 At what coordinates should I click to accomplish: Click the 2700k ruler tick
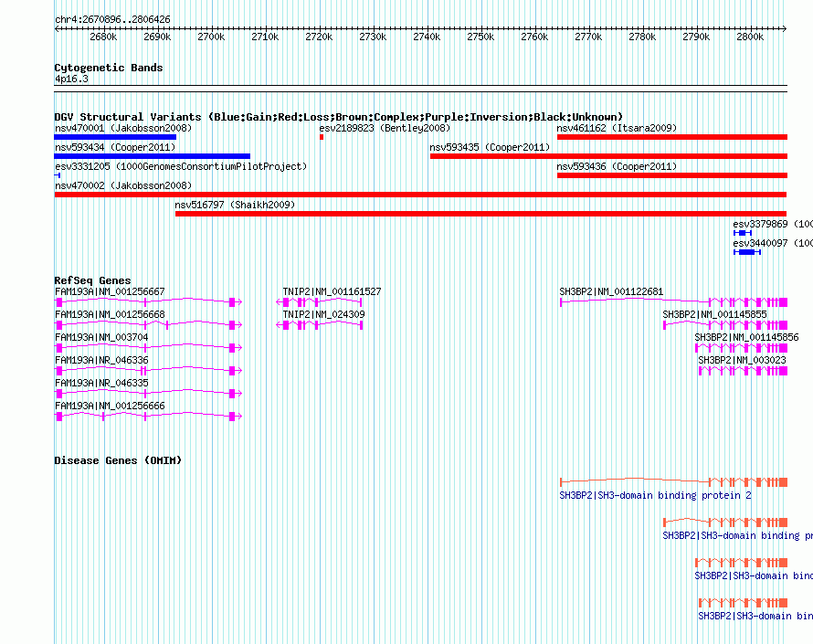[x=211, y=37]
